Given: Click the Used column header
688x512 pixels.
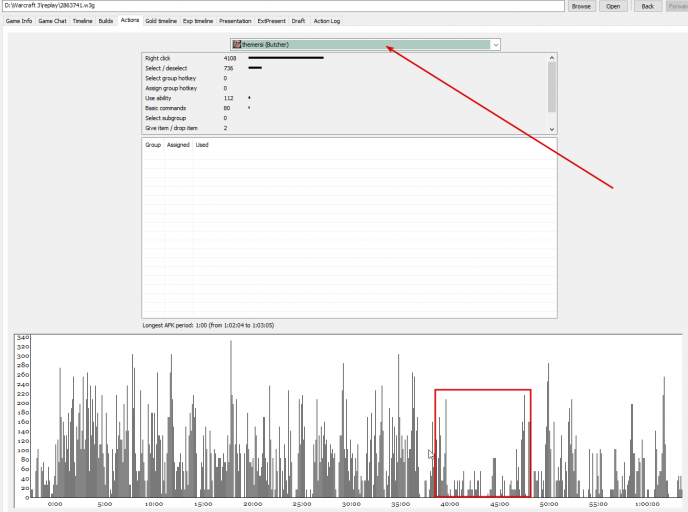Looking at the screenshot, I should tap(202, 145).
